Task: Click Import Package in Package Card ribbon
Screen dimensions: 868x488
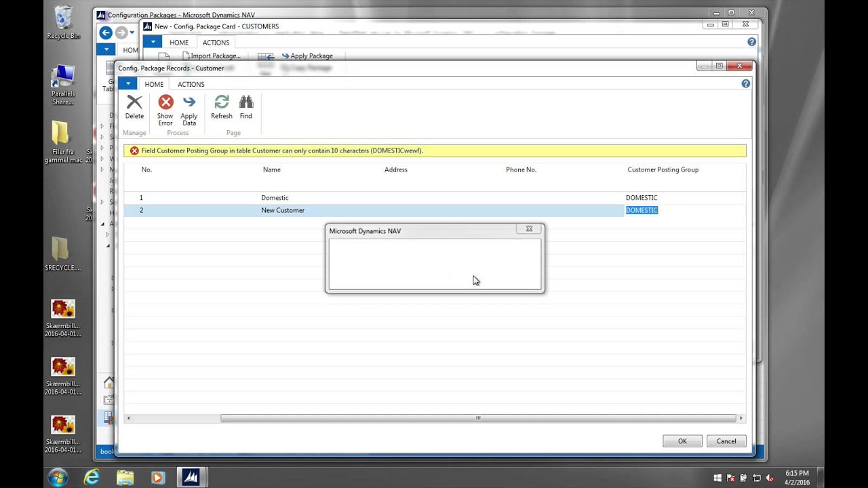Action: click(x=211, y=56)
